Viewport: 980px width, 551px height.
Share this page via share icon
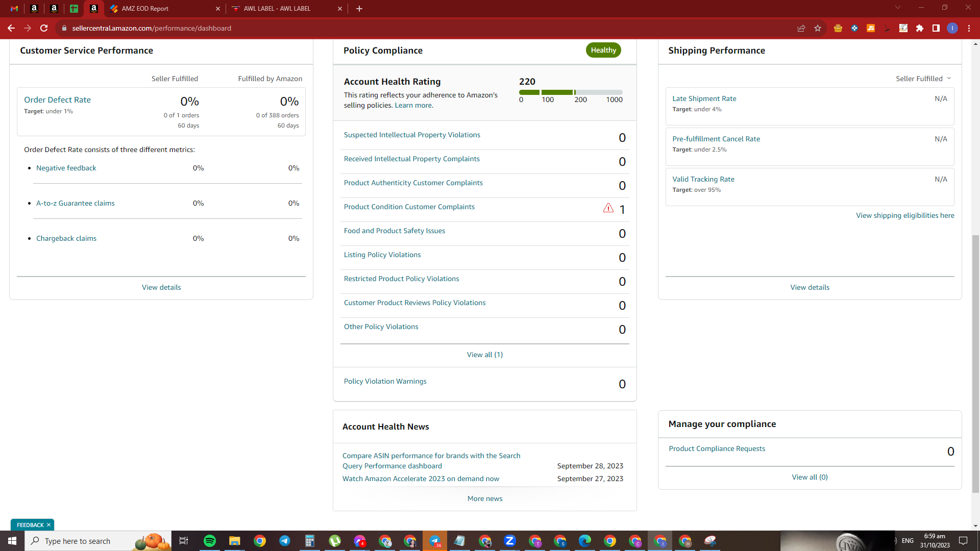801,28
